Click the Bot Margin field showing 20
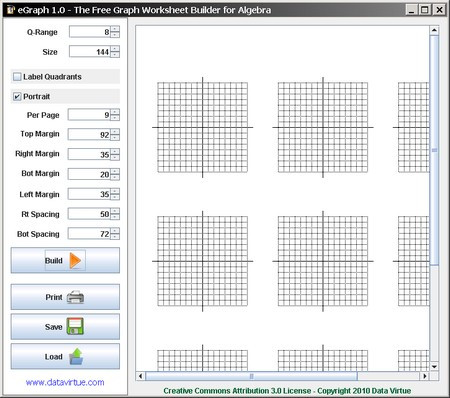The image size is (450, 398). (89, 174)
